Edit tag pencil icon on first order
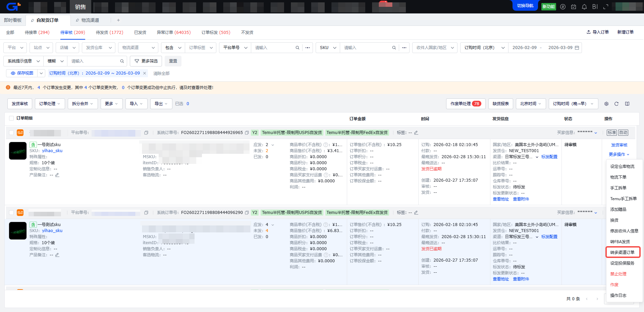Screen dimensions: 644x312 point(416,133)
